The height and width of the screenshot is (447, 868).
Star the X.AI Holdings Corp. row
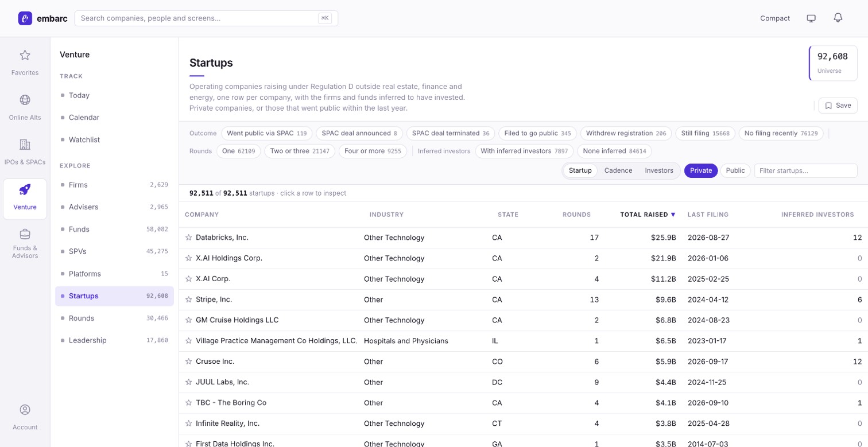click(188, 258)
